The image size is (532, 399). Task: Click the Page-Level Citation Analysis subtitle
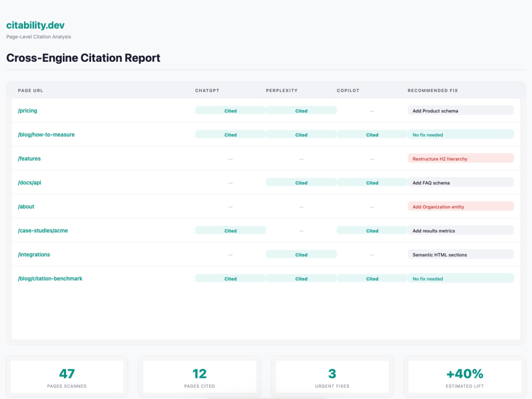pos(39,37)
